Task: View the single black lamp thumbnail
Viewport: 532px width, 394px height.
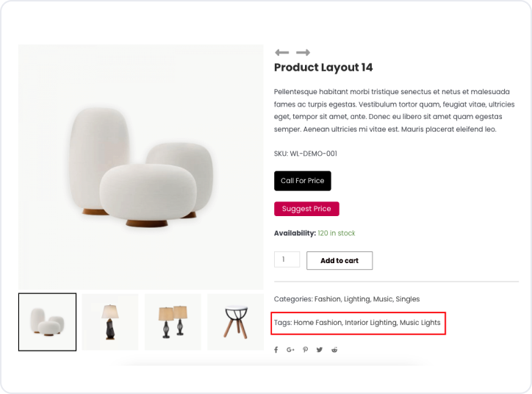Action: [109, 322]
